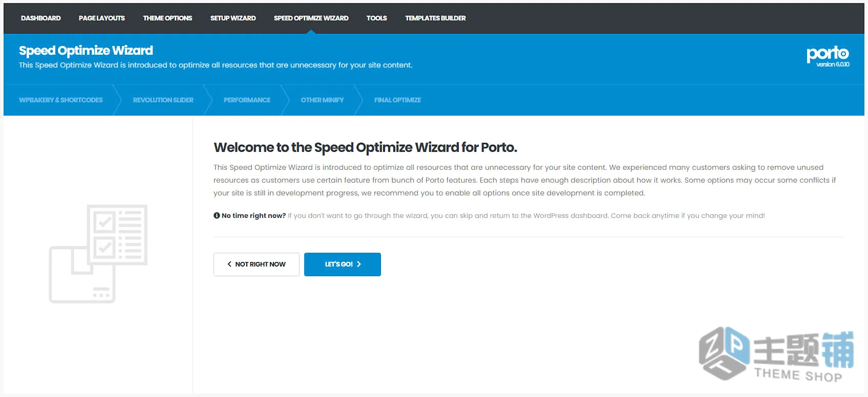Click the Welcome to the Speed Optimize Wizard heading
Screen dimensions: 868x397
(x=365, y=147)
